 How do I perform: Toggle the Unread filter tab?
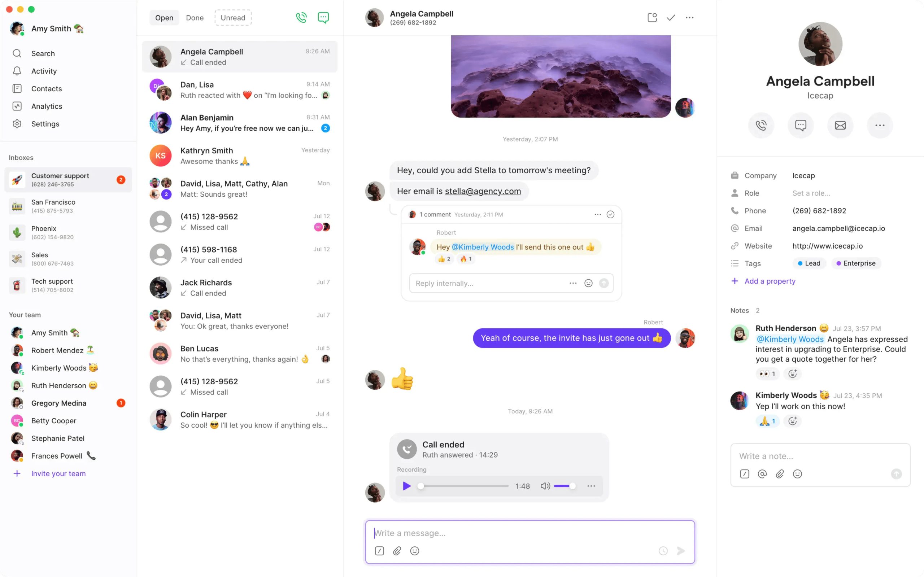[x=233, y=17]
